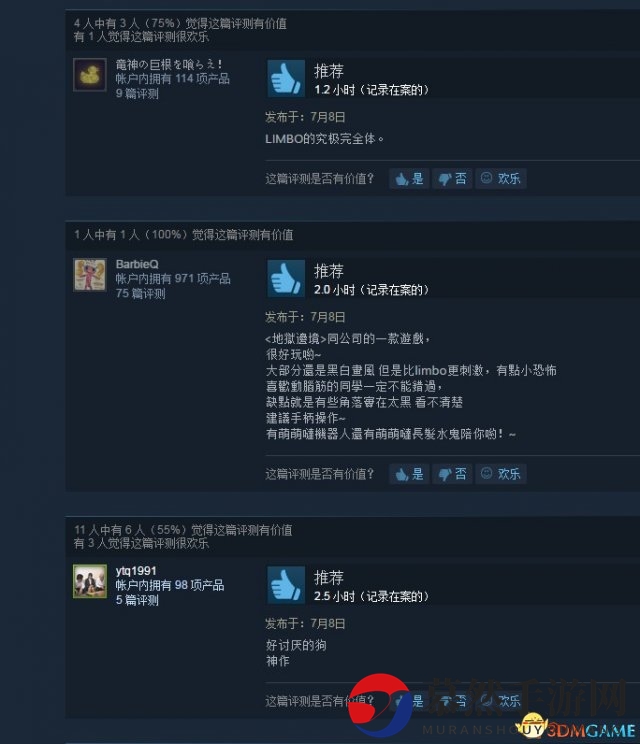The image size is (640, 744).
Task: Open the BarbieQ username link
Action: click(137, 264)
